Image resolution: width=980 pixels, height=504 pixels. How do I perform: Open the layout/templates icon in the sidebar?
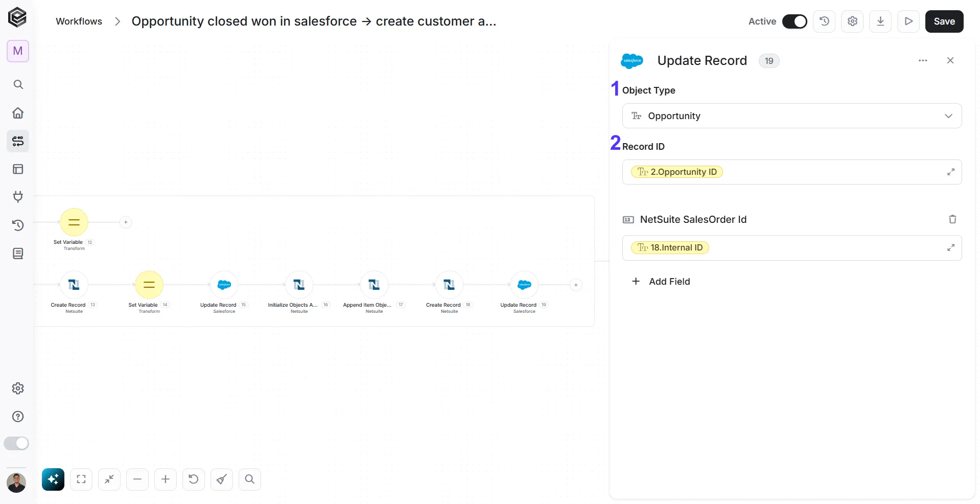point(18,169)
